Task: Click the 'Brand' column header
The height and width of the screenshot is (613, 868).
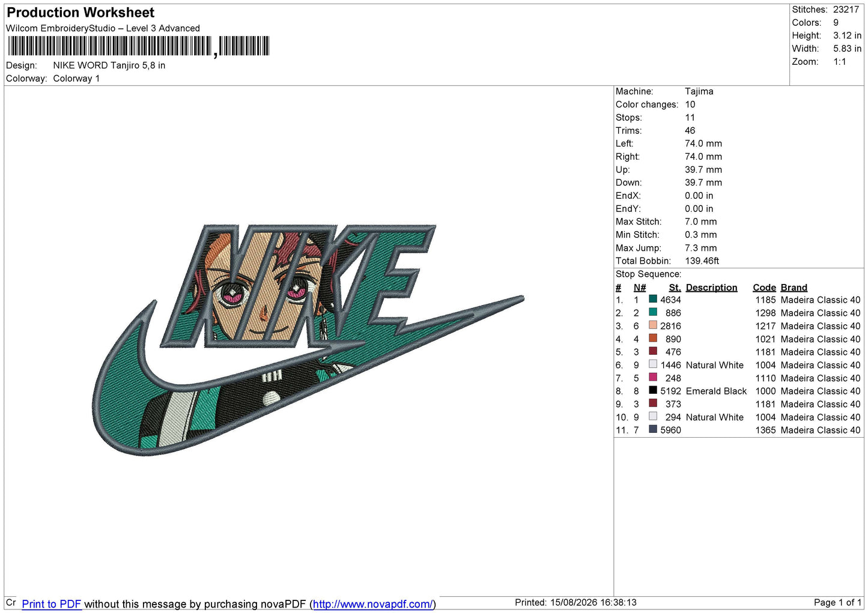Action: click(794, 288)
